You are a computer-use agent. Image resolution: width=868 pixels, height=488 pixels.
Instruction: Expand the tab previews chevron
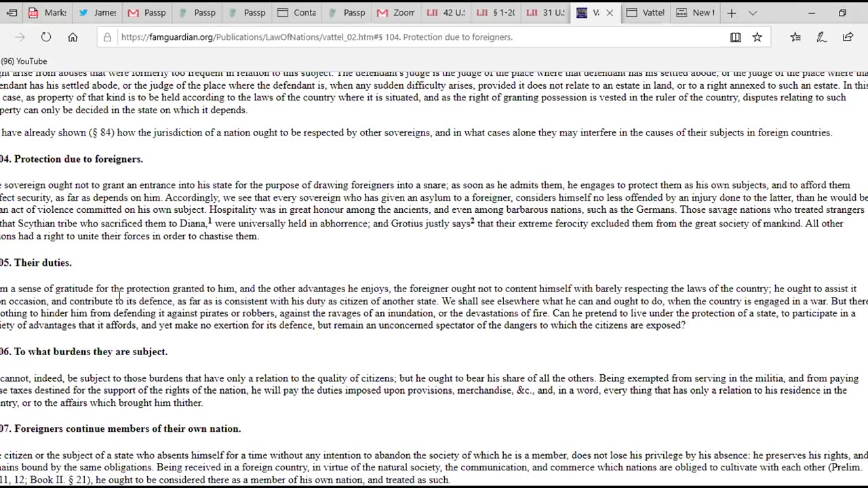tap(753, 13)
